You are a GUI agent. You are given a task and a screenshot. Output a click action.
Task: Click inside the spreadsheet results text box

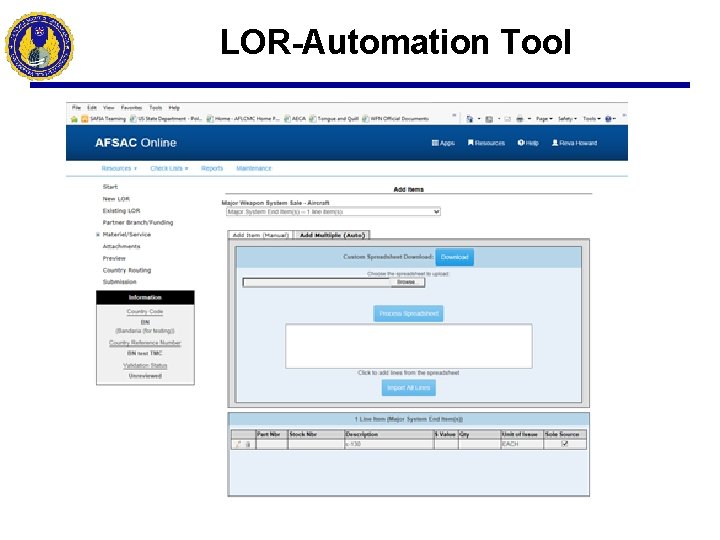(409, 346)
